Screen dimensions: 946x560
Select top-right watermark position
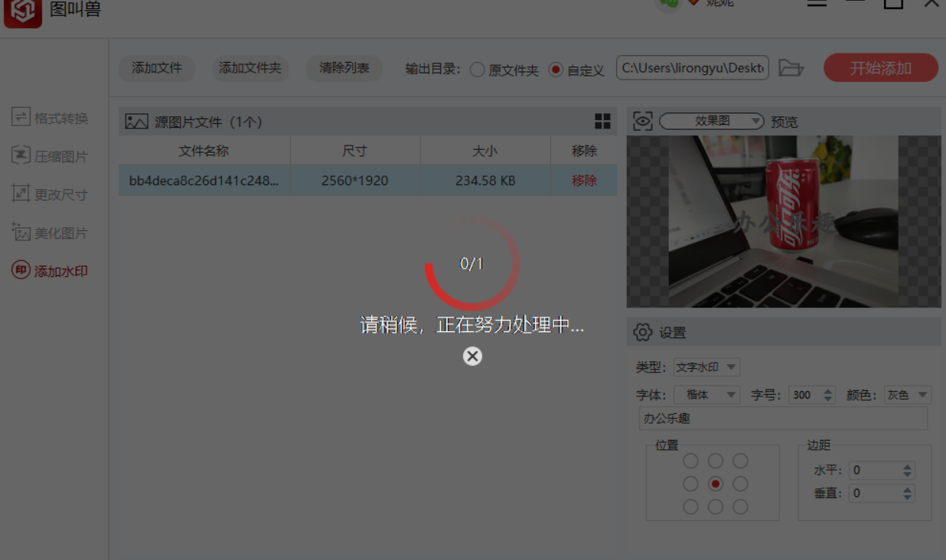(x=740, y=461)
